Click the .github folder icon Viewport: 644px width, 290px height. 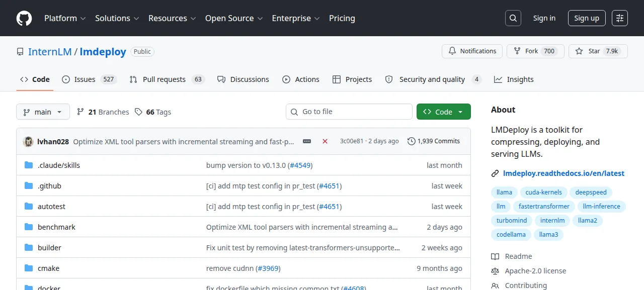(29, 186)
